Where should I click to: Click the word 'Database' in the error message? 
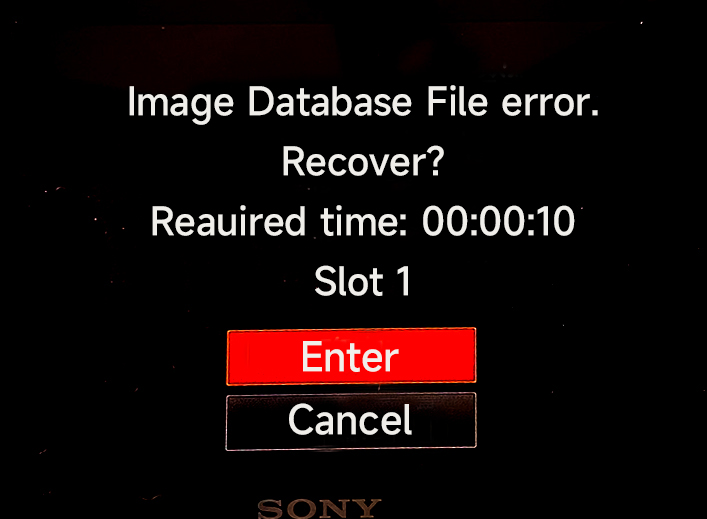(x=330, y=101)
